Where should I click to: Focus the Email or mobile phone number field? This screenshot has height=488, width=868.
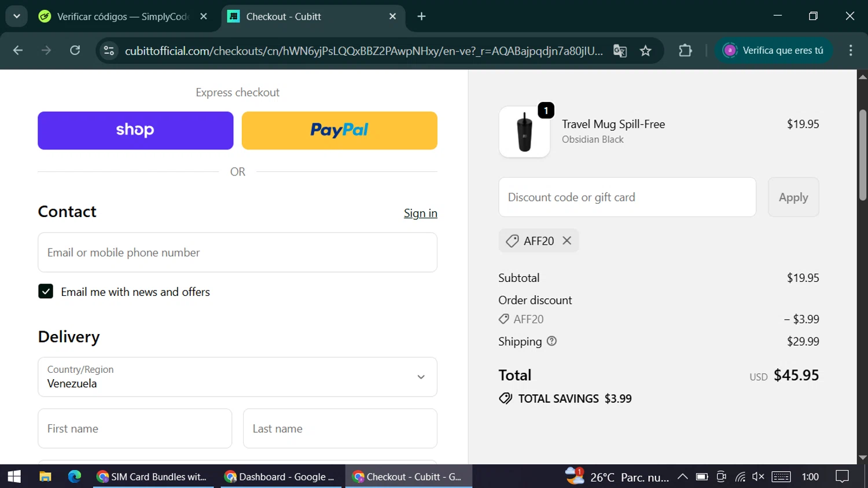click(x=237, y=252)
